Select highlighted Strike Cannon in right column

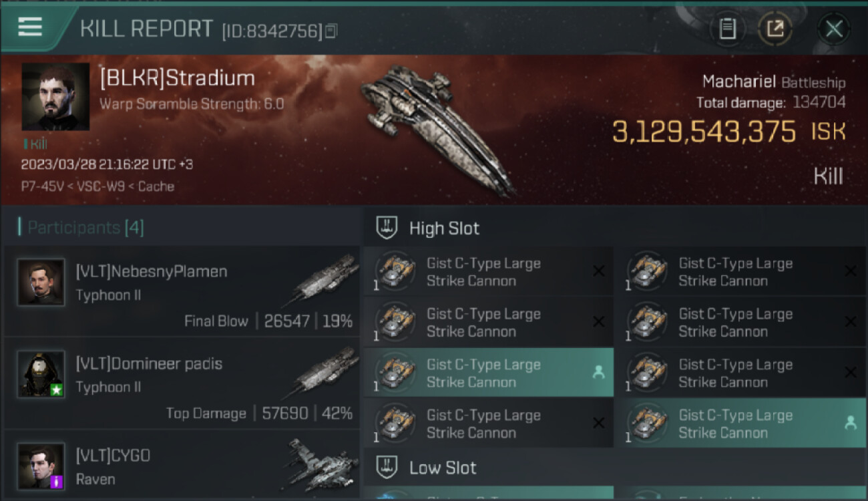(x=735, y=424)
